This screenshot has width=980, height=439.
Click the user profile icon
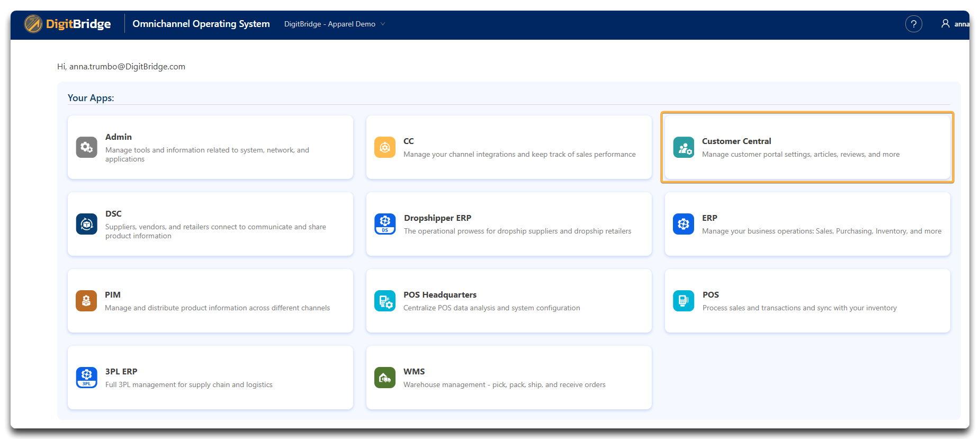(945, 24)
